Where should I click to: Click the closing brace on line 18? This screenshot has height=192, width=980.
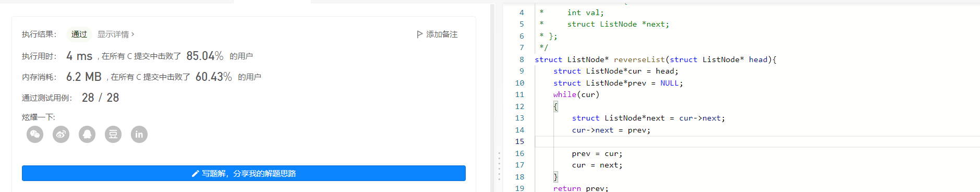556,177
